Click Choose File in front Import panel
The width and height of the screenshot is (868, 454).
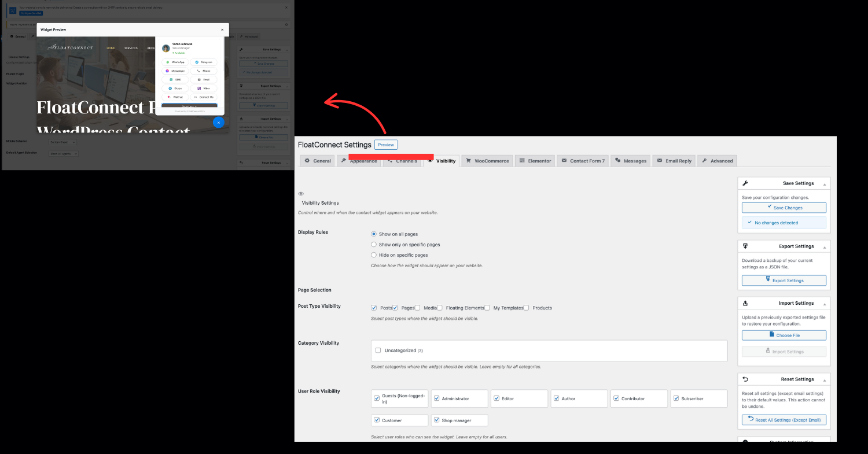[x=784, y=335]
